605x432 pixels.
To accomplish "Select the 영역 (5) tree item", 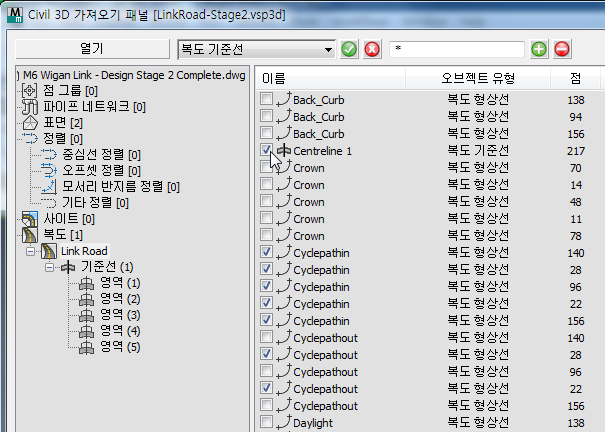I will coord(120,347).
